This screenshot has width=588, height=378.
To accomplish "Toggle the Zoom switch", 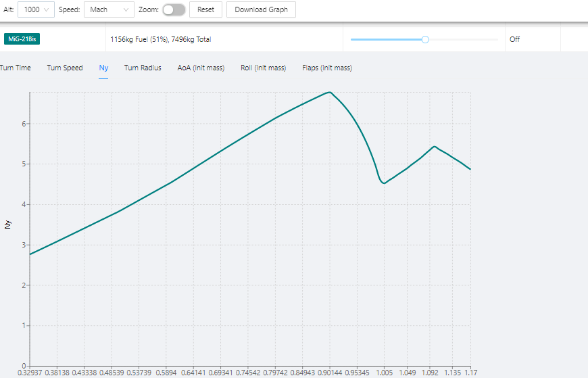I will tap(174, 9).
